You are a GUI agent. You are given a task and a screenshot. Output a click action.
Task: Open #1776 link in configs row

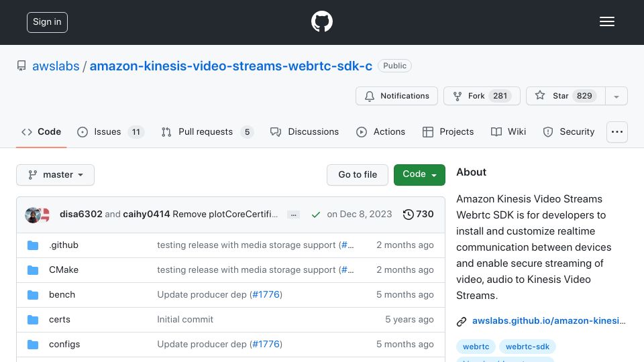pyautogui.click(x=266, y=345)
